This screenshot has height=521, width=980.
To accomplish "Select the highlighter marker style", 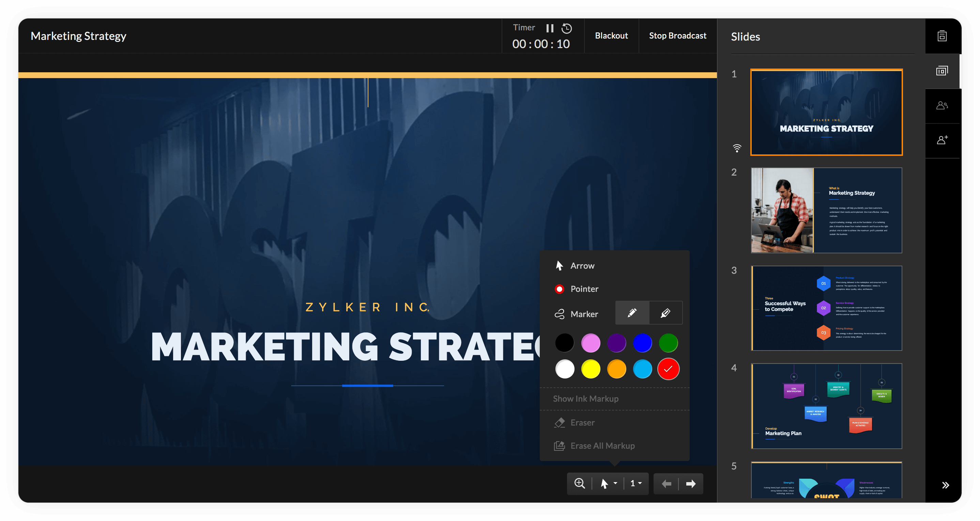I will (x=665, y=313).
